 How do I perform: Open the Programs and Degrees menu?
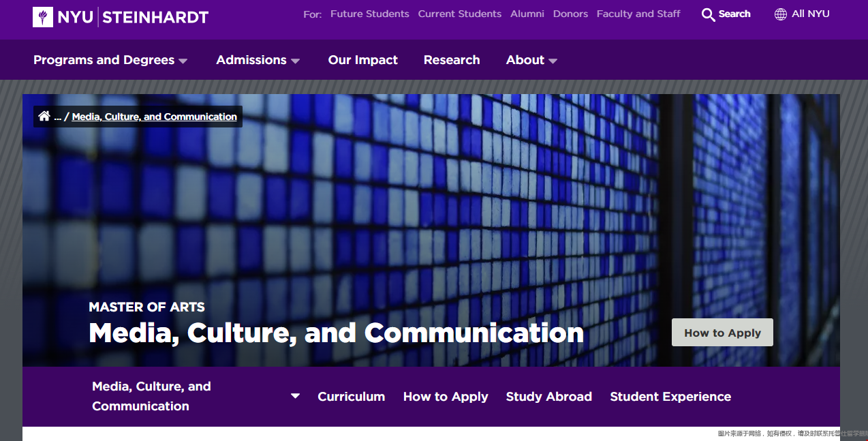pos(104,60)
